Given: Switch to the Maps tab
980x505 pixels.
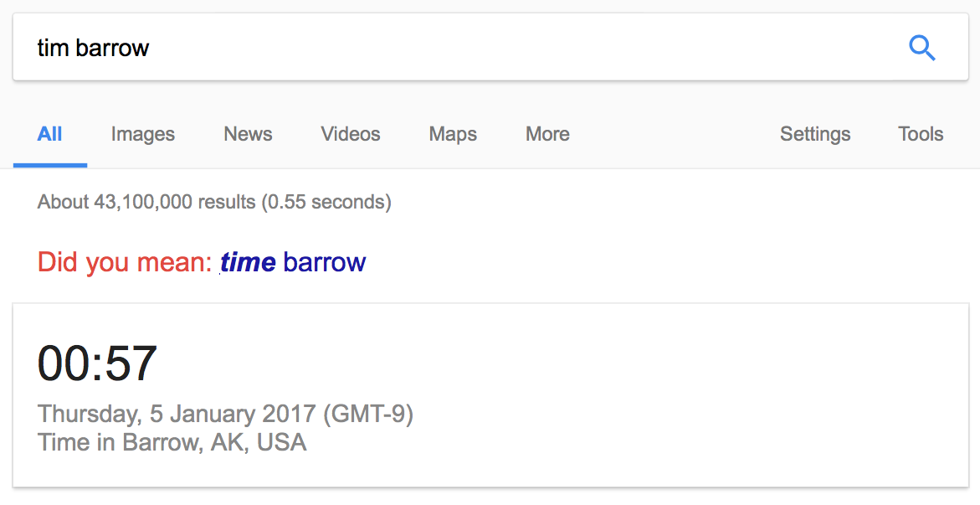Looking at the screenshot, I should coord(453,134).
